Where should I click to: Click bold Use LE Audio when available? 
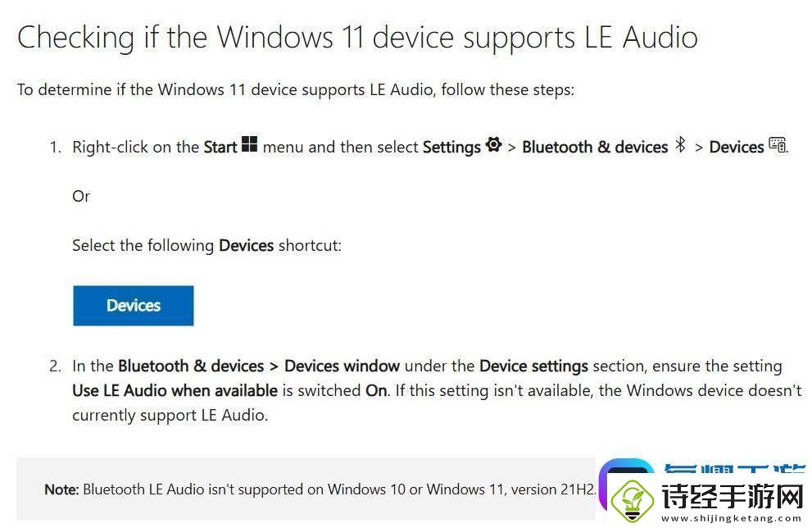point(175,390)
